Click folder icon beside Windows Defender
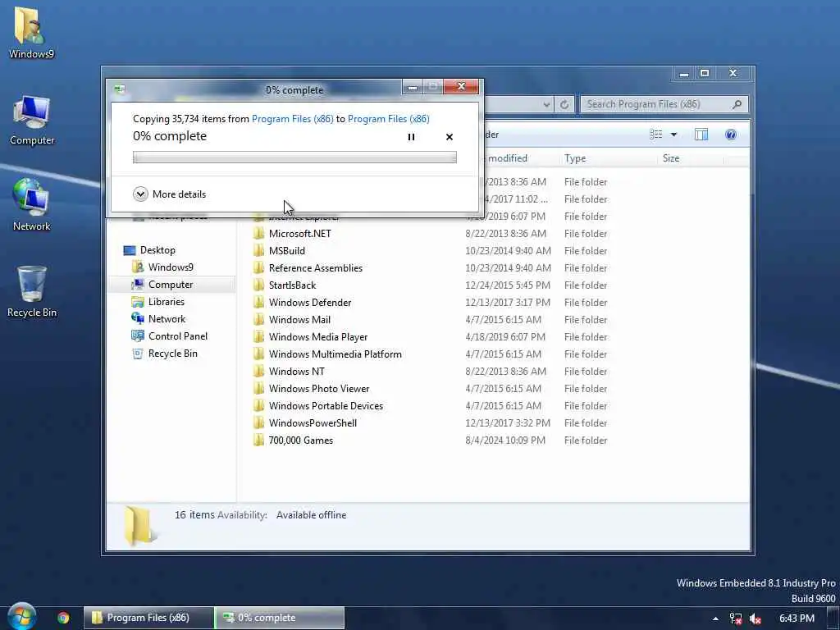Image resolution: width=840 pixels, height=630 pixels. click(x=258, y=302)
